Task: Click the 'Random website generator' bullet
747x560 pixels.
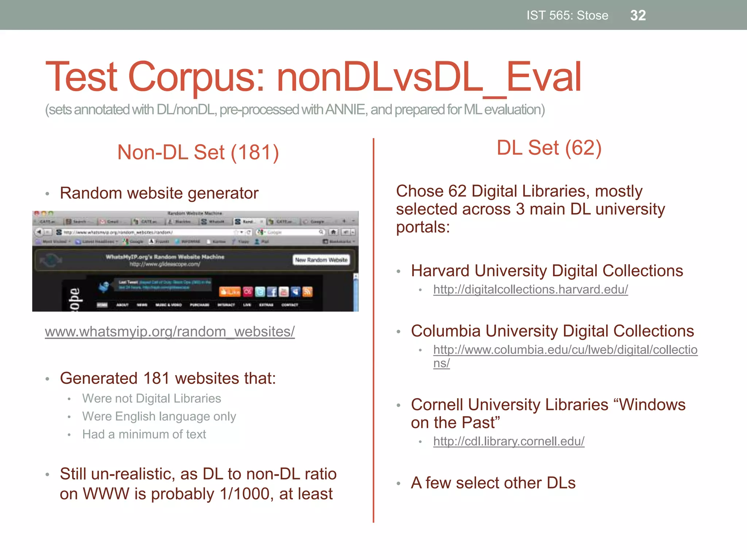Action: click(x=159, y=193)
